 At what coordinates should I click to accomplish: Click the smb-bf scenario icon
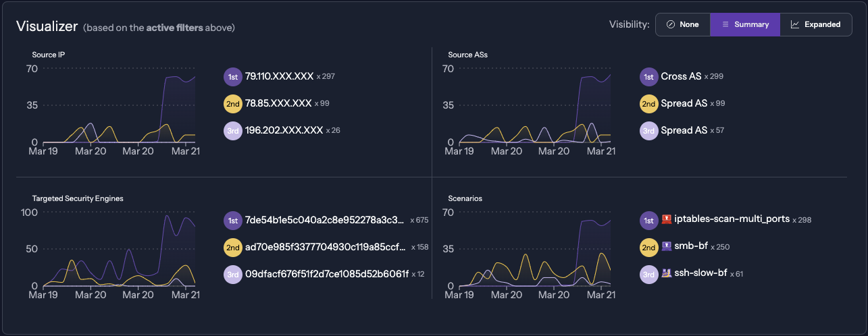667,247
